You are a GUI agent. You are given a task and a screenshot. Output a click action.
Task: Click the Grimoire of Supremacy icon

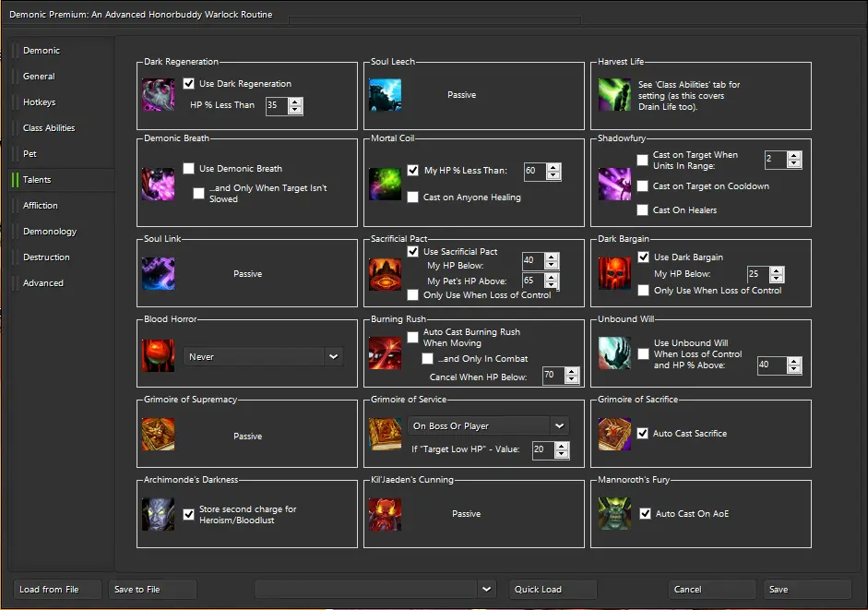pos(159,434)
